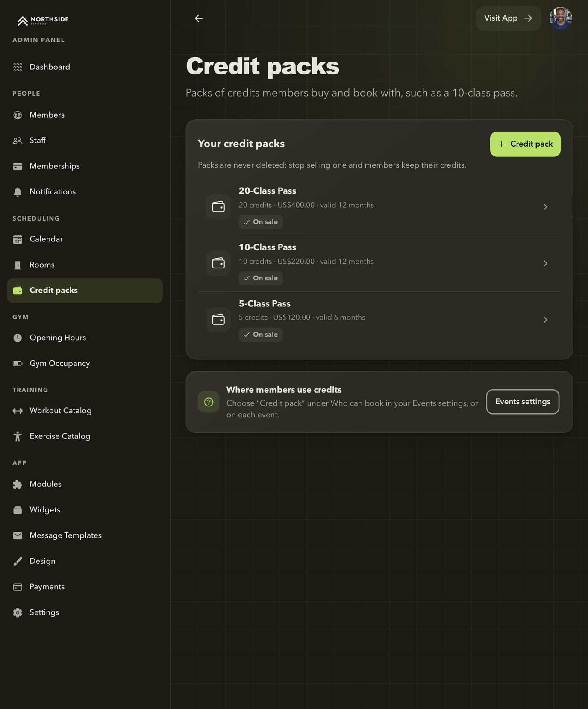588x709 pixels.
Task: Click the Dashboard grid icon
Action: click(x=18, y=67)
